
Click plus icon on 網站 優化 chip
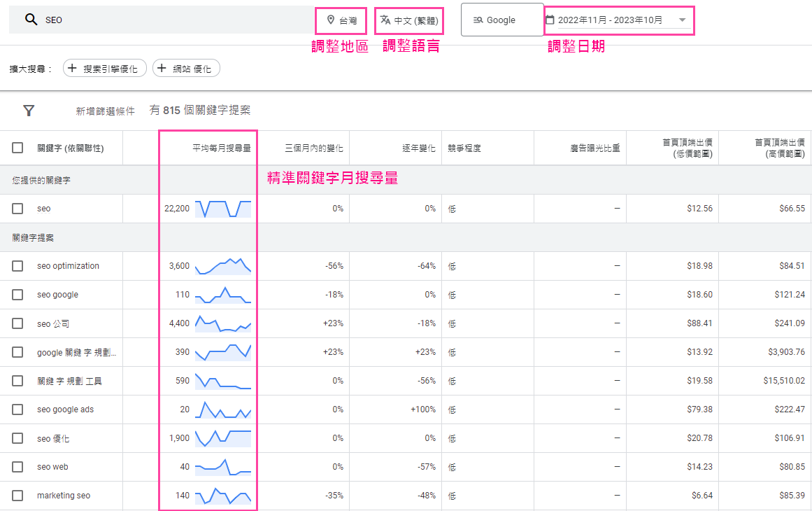pos(162,68)
